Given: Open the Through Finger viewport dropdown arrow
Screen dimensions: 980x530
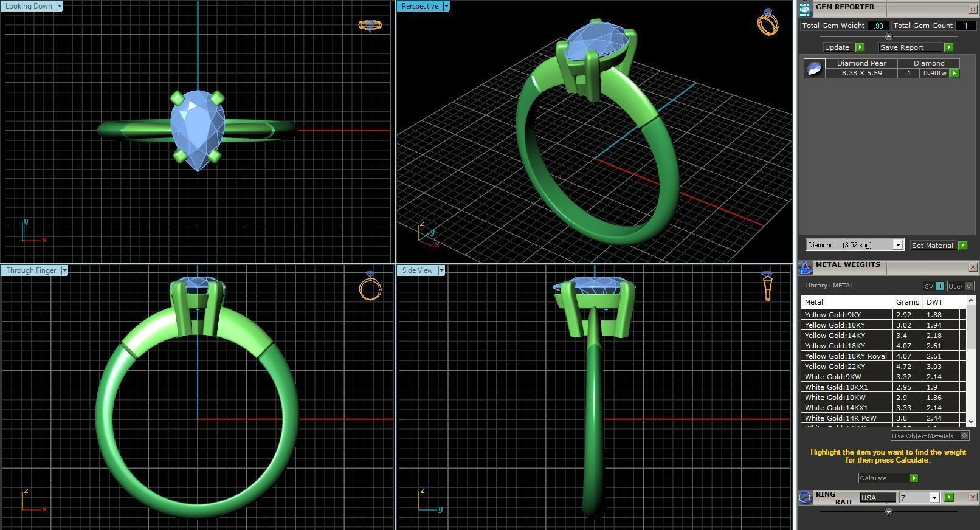Looking at the screenshot, I should coord(64,270).
